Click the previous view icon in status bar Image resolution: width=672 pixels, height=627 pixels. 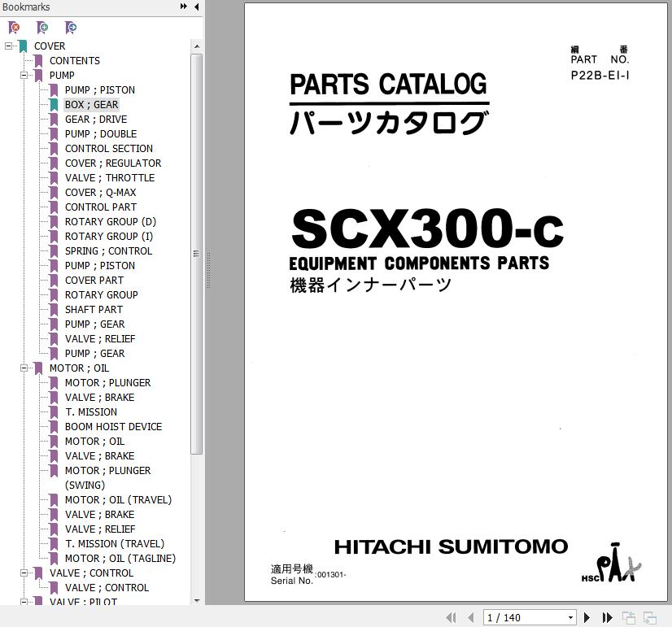click(x=629, y=617)
